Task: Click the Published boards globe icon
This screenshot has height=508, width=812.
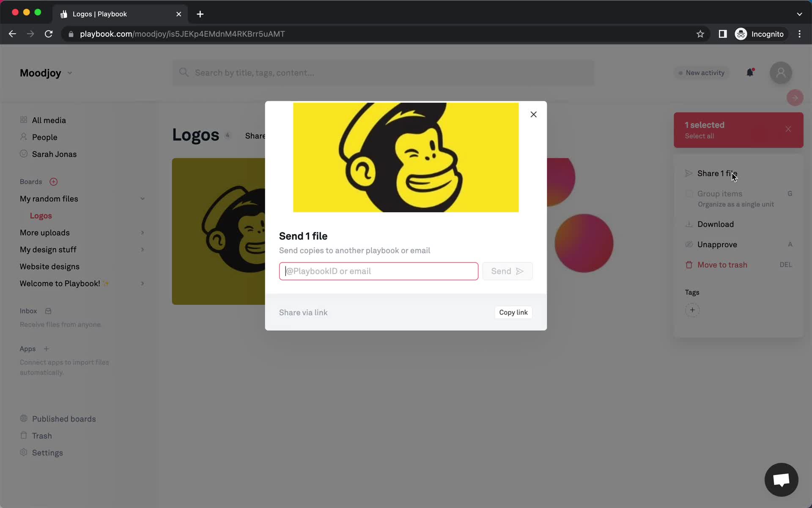Action: (x=24, y=418)
